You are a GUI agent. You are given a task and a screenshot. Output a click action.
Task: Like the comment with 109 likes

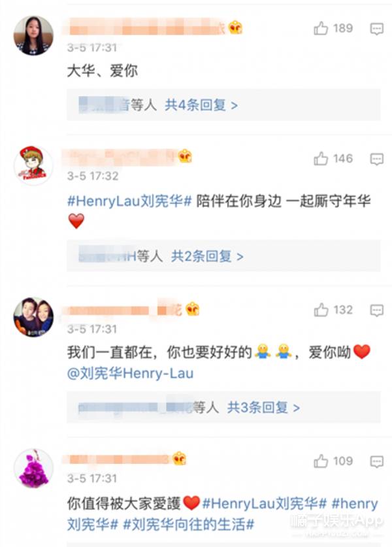pyautogui.click(x=321, y=461)
